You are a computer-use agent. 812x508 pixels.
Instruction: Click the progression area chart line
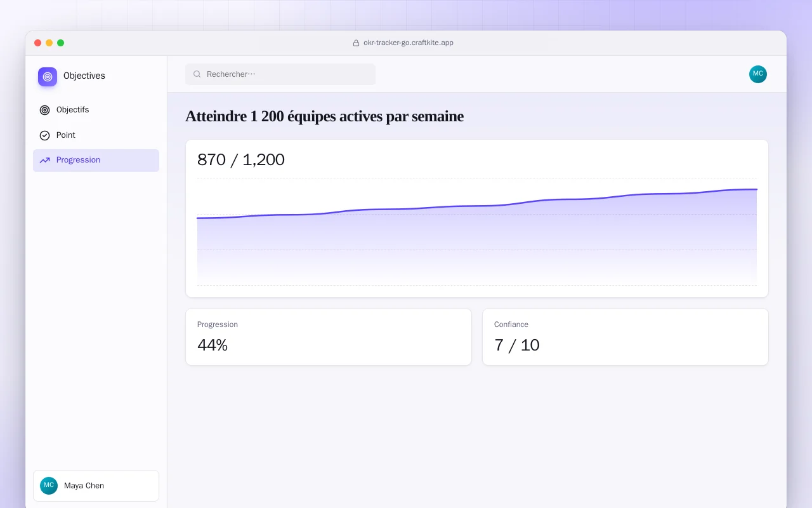(477, 204)
